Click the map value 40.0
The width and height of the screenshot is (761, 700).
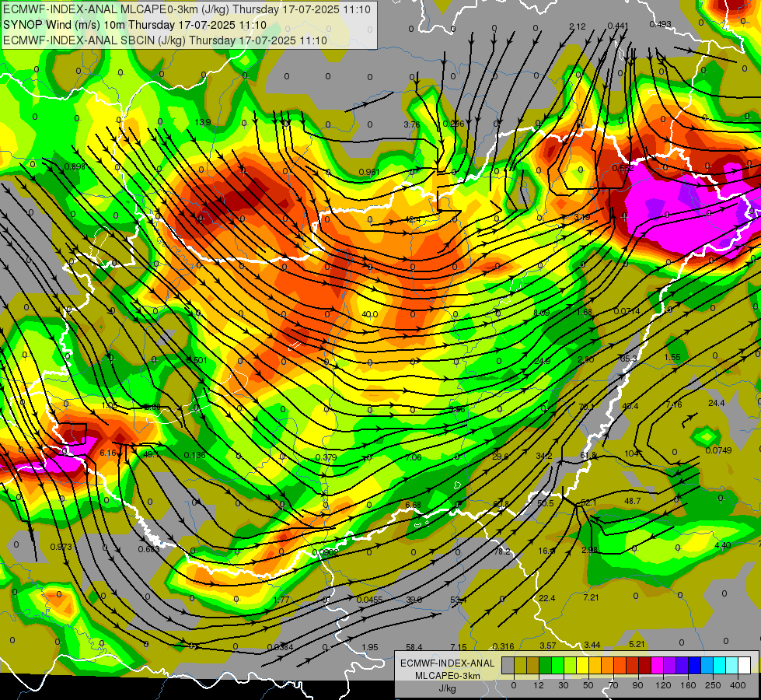370,314
